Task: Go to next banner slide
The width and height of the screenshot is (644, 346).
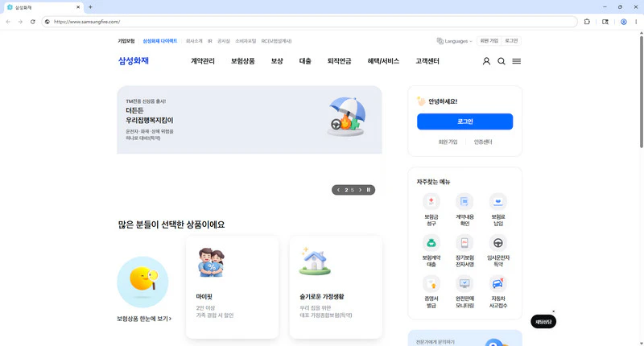Action: click(360, 190)
